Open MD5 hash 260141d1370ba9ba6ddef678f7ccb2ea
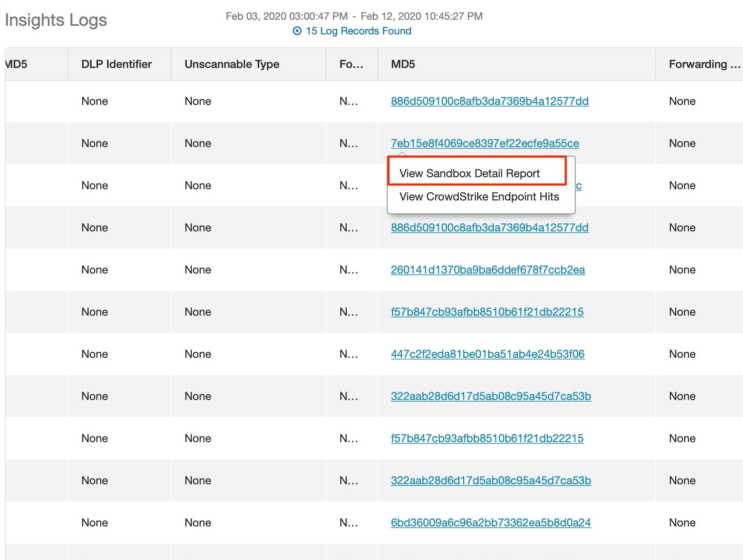743x560 pixels. click(x=488, y=270)
